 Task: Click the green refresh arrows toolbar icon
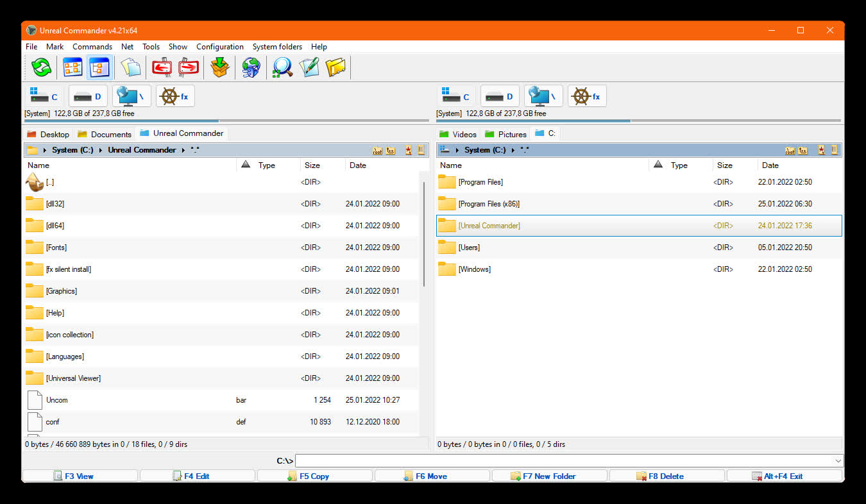point(41,67)
